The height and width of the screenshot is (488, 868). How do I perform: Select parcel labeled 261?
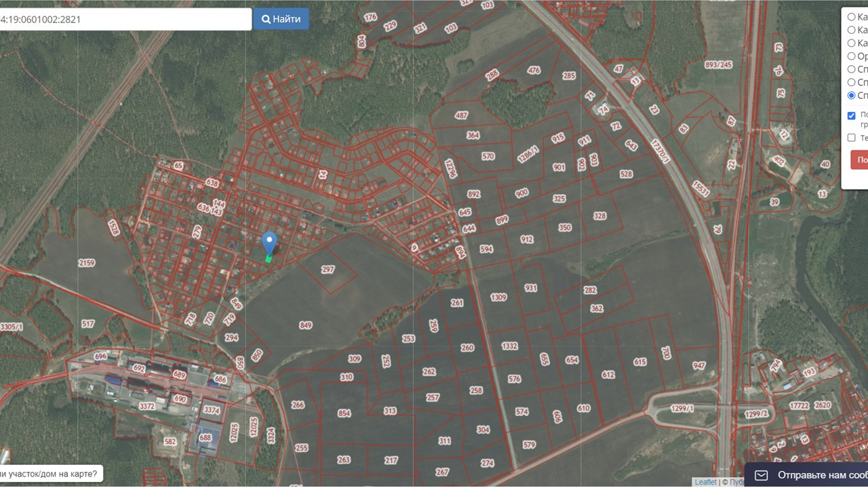coord(457,304)
